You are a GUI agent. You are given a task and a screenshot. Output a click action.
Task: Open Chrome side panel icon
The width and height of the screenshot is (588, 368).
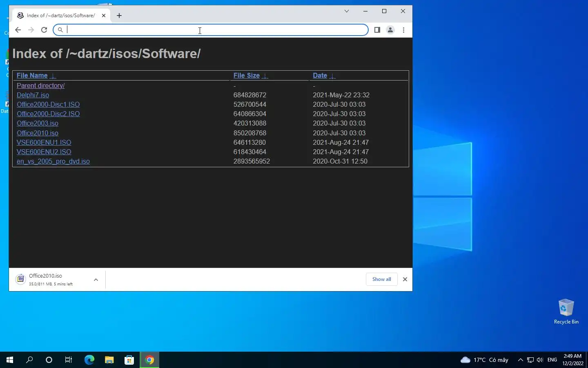[377, 30]
